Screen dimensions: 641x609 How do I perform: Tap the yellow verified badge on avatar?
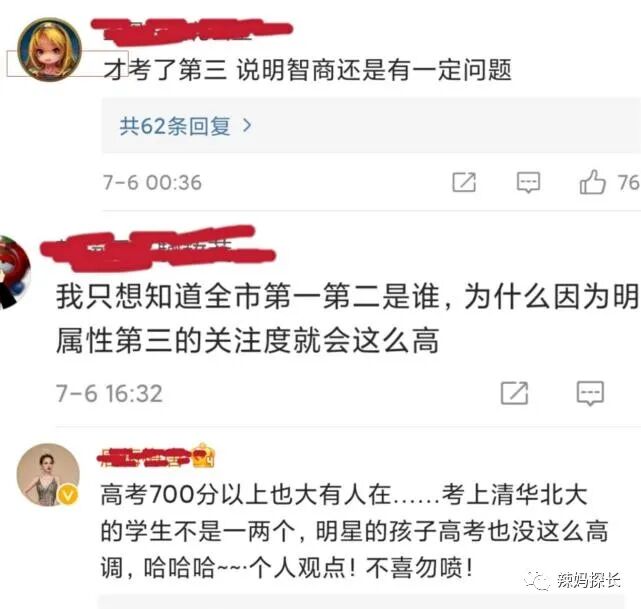(x=68, y=495)
